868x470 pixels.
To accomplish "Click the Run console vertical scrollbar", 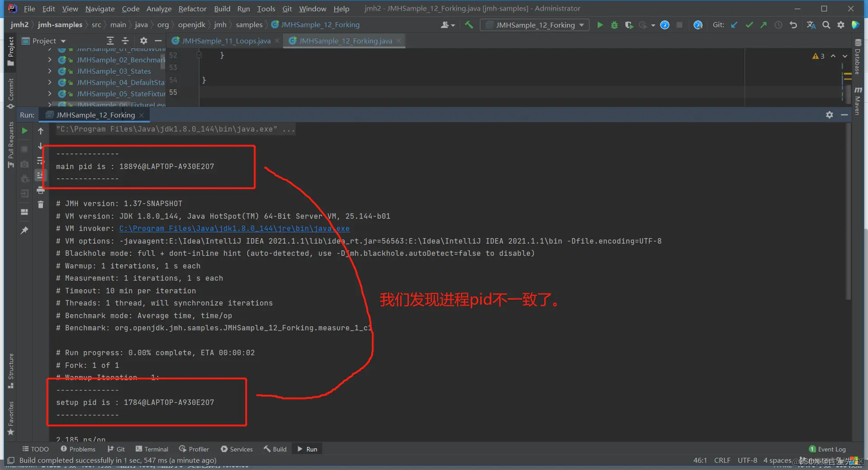I will coord(848,211).
